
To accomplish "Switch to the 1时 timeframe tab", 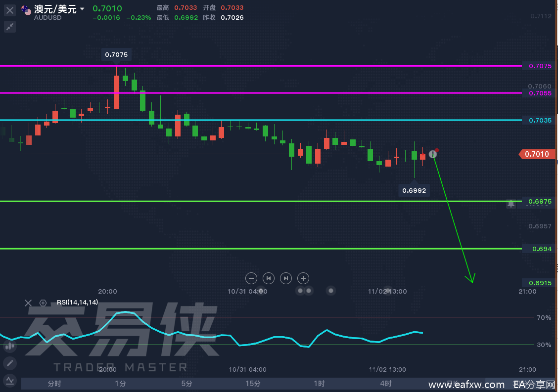I will (319, 384).
